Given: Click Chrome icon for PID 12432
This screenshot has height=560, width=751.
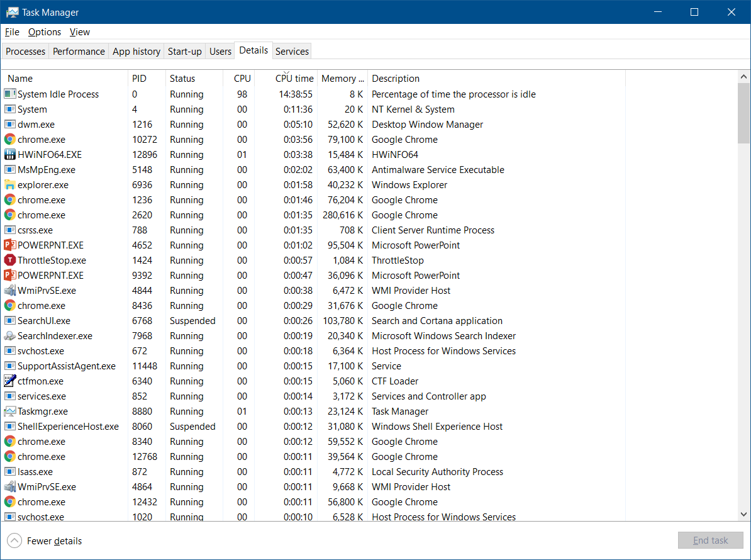Looking at the screenshot, I should click(x=9, y=501).
